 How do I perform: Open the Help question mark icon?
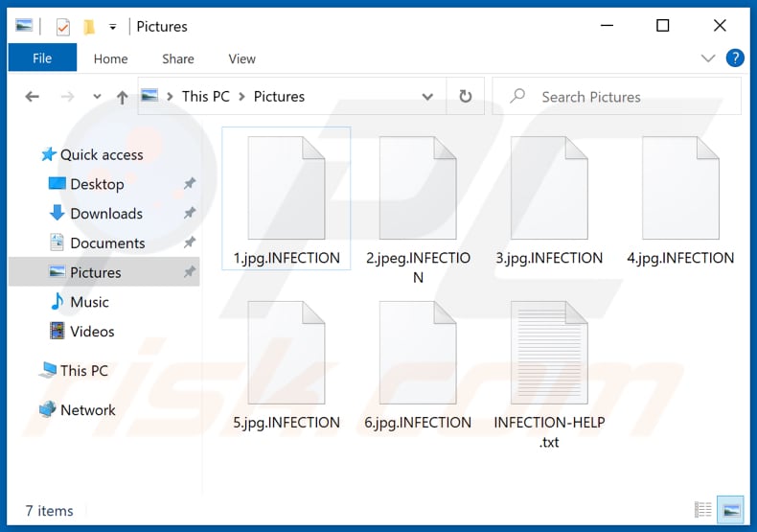735,58
